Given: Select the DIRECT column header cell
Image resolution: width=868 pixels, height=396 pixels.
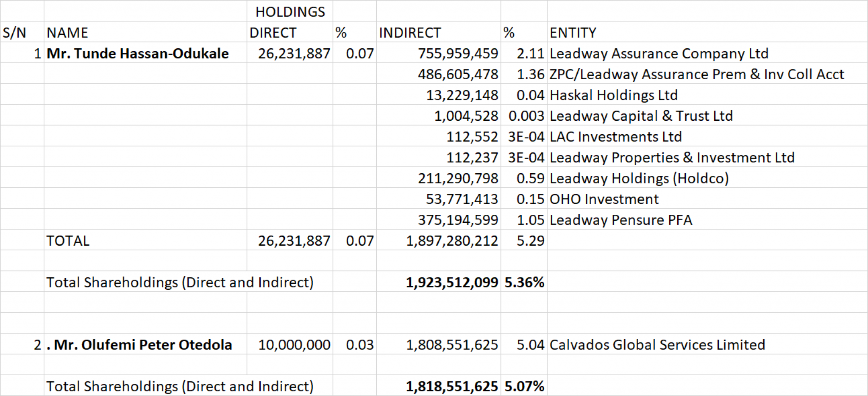Looking at the screenshot, I should (x=273, y=33).
